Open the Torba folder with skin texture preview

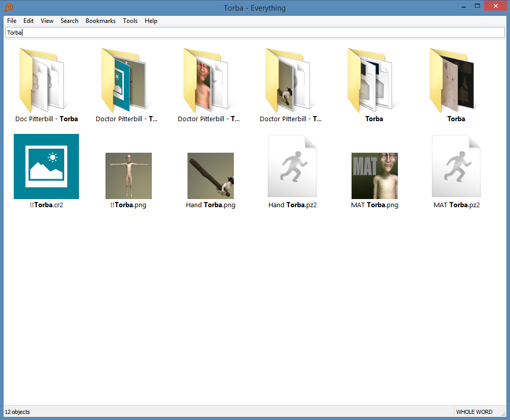pos(457,80)
